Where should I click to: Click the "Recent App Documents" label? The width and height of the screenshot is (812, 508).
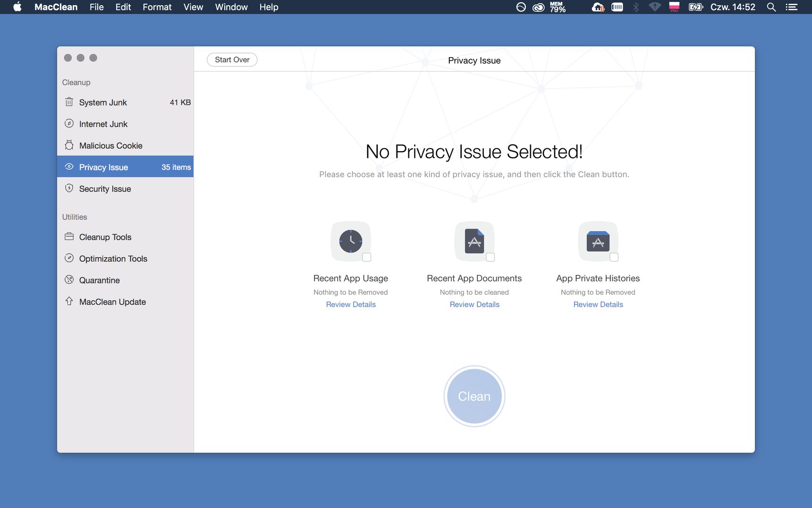474,278
